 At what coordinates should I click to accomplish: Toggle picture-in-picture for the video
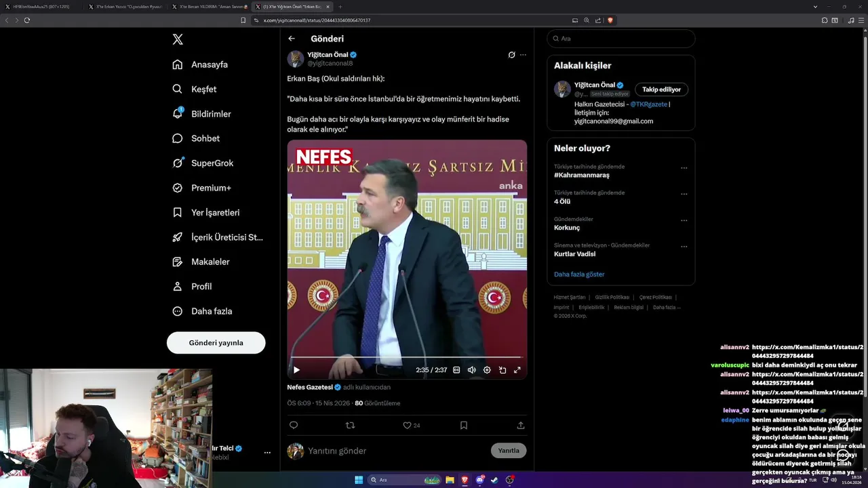click(x=502, y=370)
